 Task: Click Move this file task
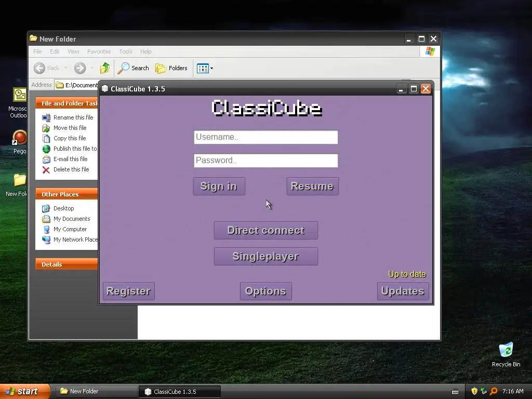point(64,128)
